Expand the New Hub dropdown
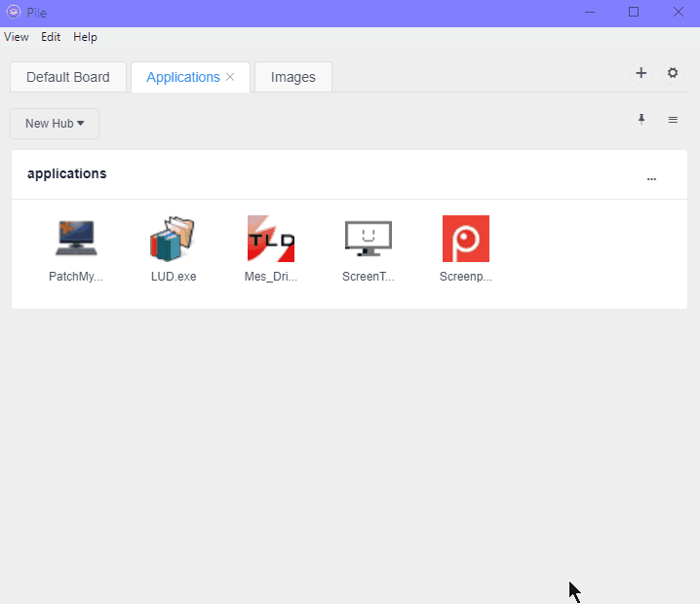The width and height of the screenshot is (700, 604). 55,124
